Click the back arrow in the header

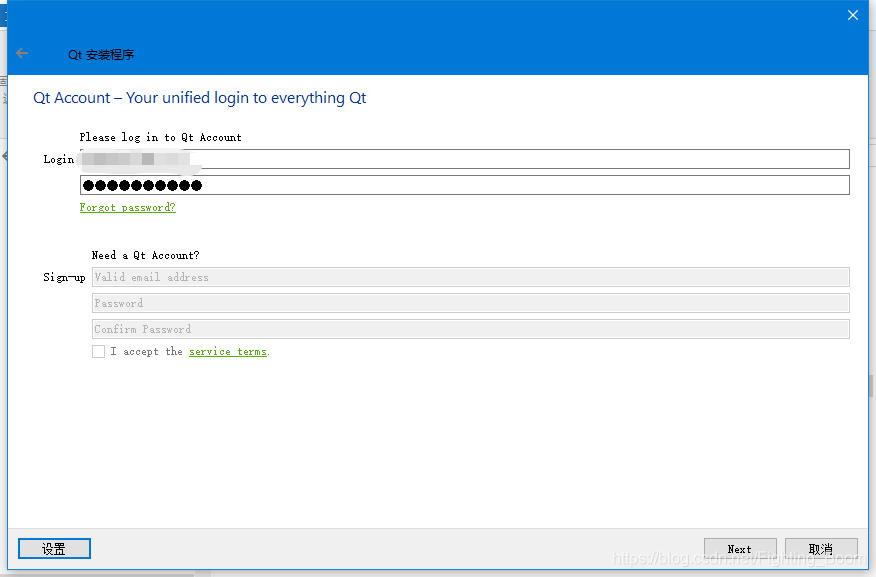tap(22, 54)
